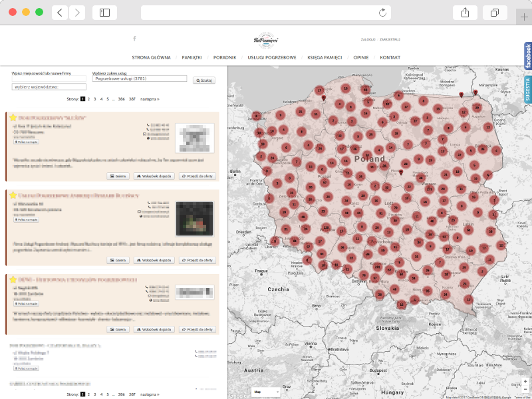Open the first listing's thumbnail image

click(195, 138)
